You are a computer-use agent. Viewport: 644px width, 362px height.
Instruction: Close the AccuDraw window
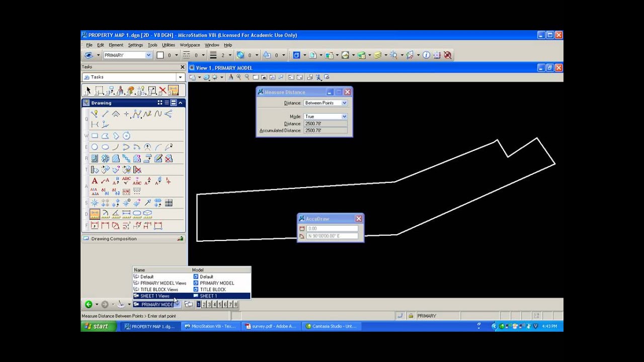point(359,219)
